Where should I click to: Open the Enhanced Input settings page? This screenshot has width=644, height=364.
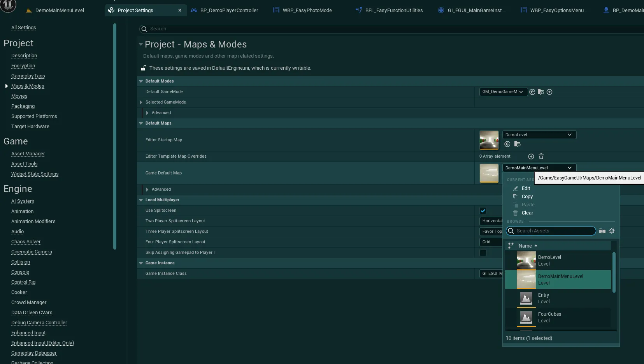[x=28, y=333]
